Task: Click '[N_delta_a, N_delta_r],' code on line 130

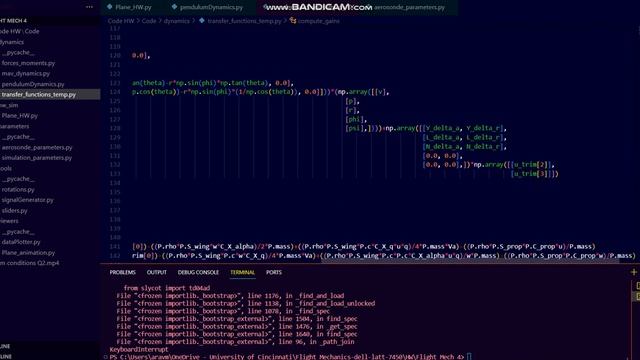Action: click(464, 147)
